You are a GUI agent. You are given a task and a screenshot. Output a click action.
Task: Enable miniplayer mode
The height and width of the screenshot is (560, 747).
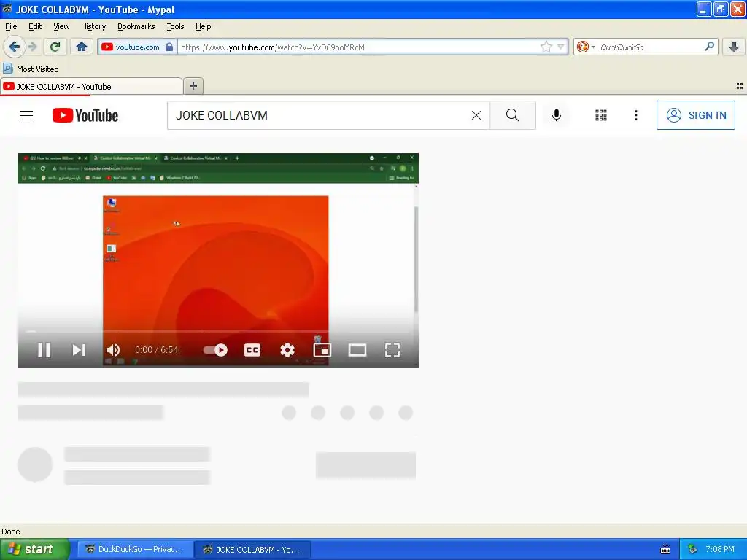pos(322,350)
